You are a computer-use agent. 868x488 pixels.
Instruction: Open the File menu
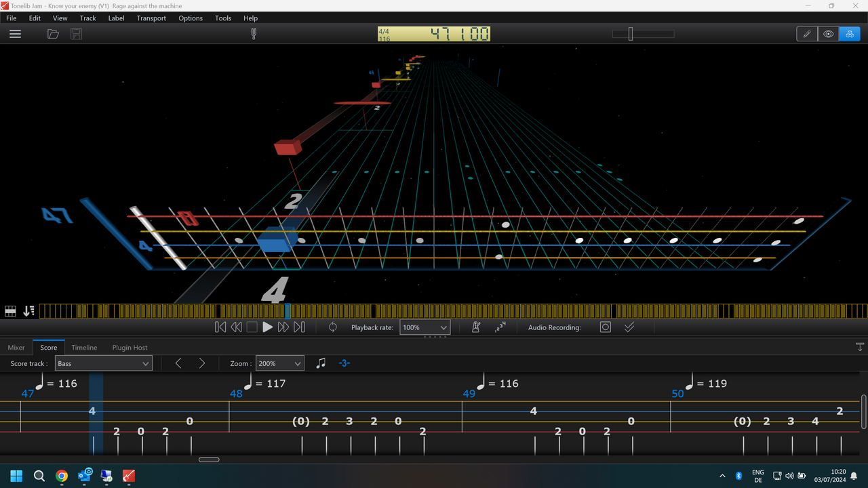click(x=12, y=18)
